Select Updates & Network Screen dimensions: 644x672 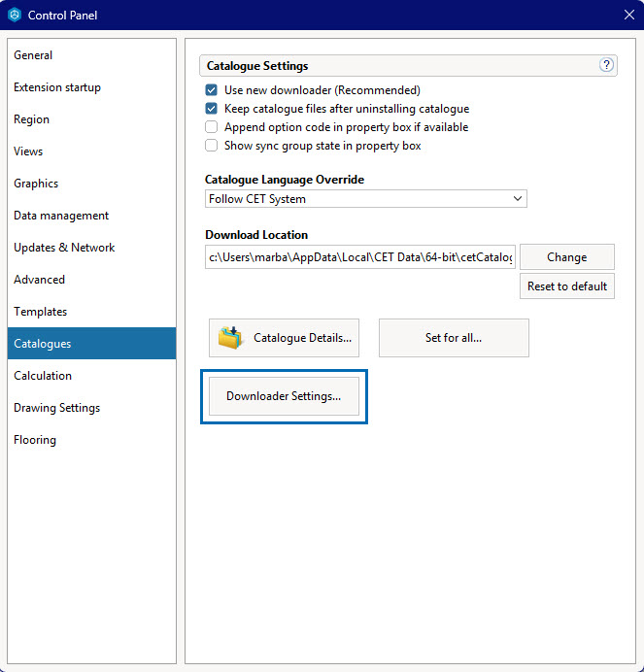click(91, 248)
